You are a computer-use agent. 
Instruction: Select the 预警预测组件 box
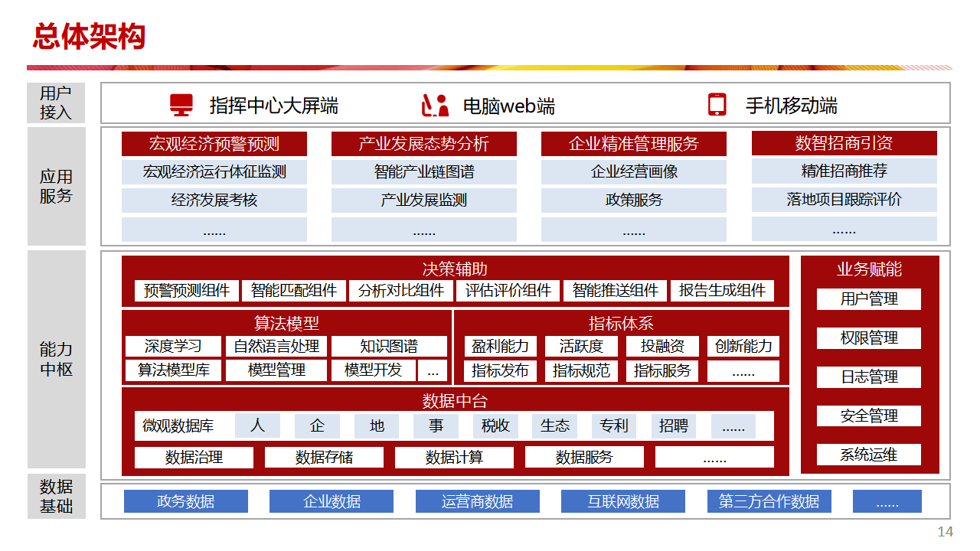coord(187,291)
